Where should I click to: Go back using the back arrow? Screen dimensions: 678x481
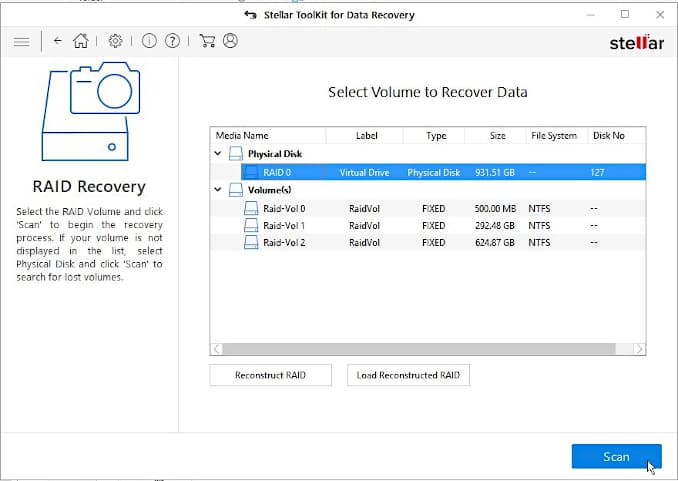point(58,41)
